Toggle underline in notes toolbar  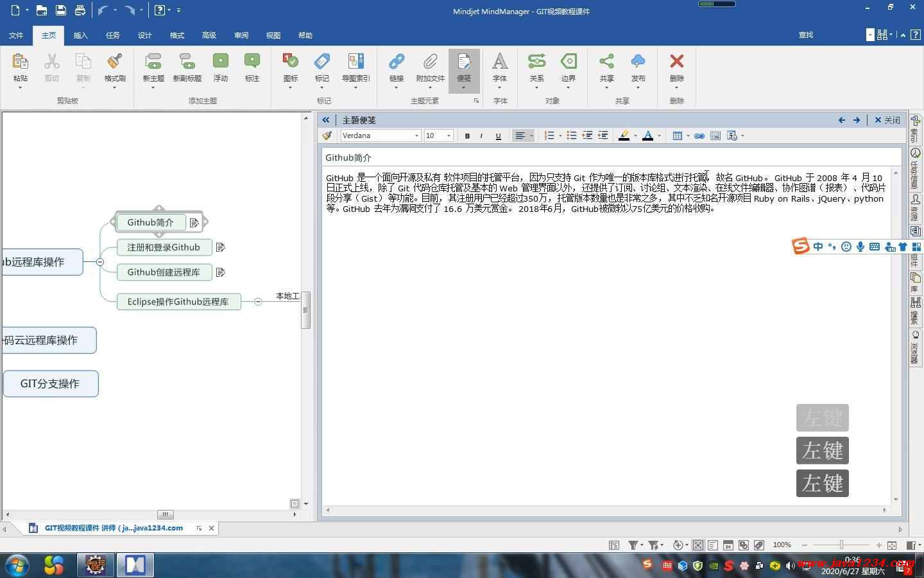click(x=498, y=136)
